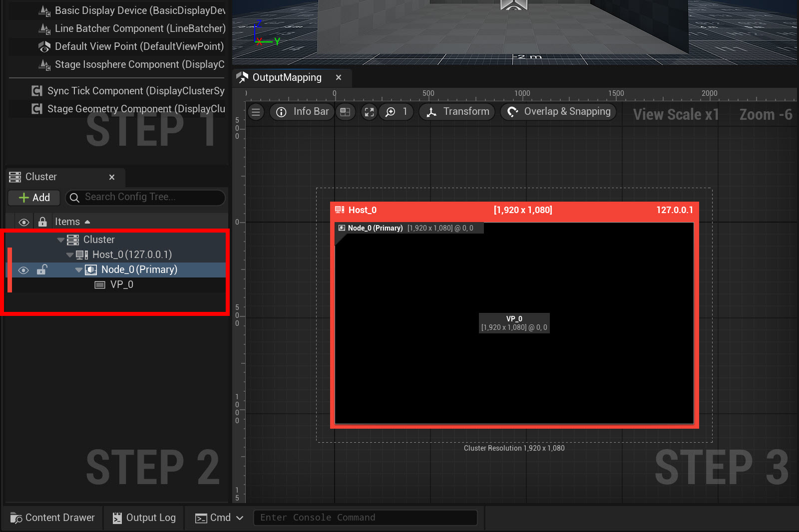Image resolution: width=799 pixels, height=532 pixels.
Task: Close the Cluster panel tab
Action: pyautogui.click(x=112, y=177)
